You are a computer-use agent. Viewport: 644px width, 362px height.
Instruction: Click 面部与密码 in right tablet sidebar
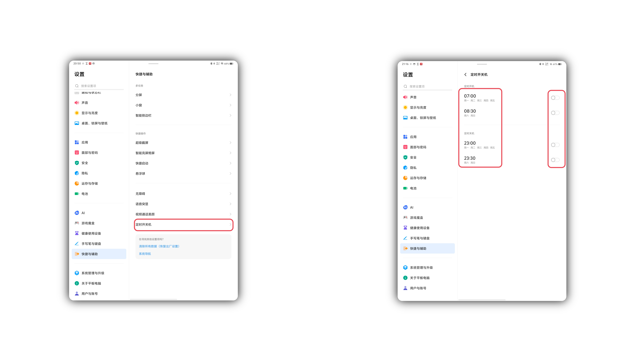427,147
